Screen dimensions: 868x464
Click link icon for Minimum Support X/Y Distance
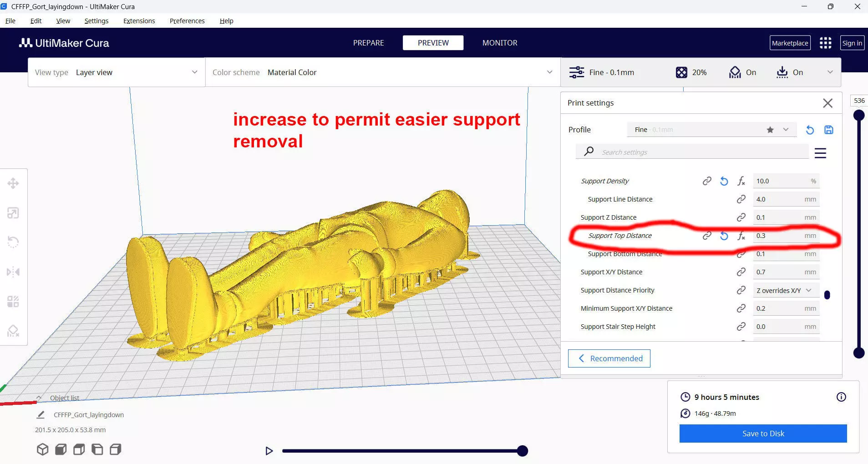coord(741,308)
